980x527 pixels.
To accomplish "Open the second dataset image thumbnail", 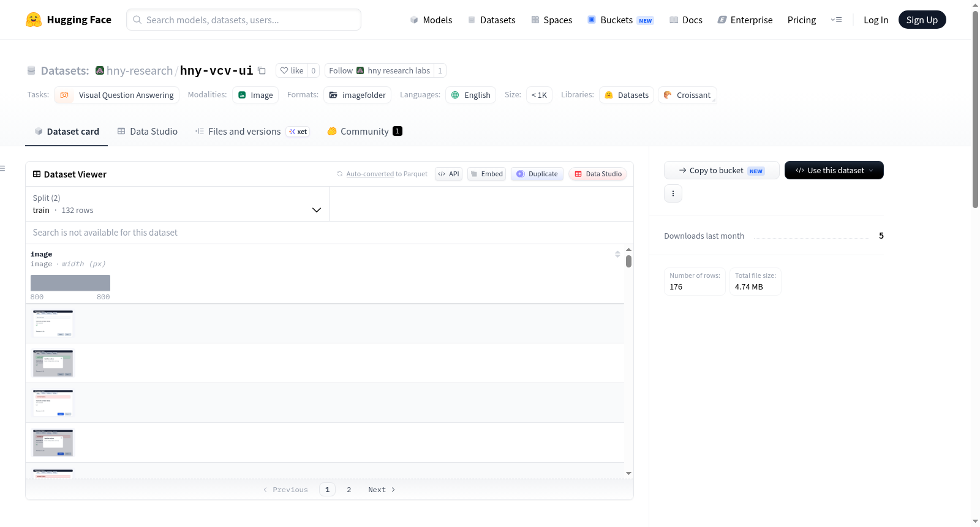I will (53, 363).
